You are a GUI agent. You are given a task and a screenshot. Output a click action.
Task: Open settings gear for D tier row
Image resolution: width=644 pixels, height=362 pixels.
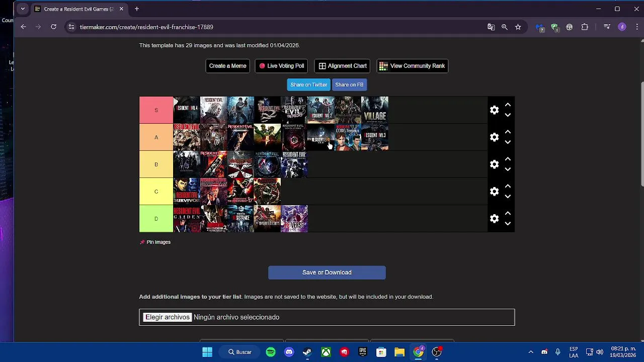[494, 219]
